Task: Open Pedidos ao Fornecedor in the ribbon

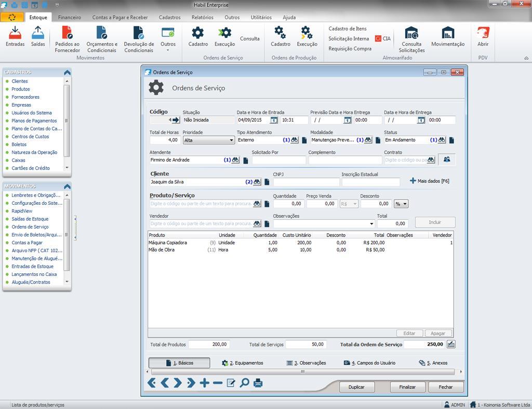Action: point(67,39)
